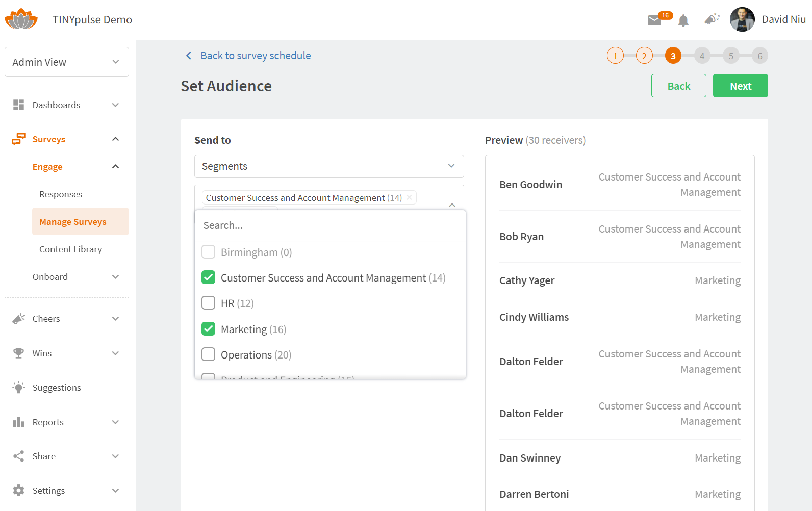Click Back to survey schedule link
This screenshot has width=812, height=511.
coord(255,56)
